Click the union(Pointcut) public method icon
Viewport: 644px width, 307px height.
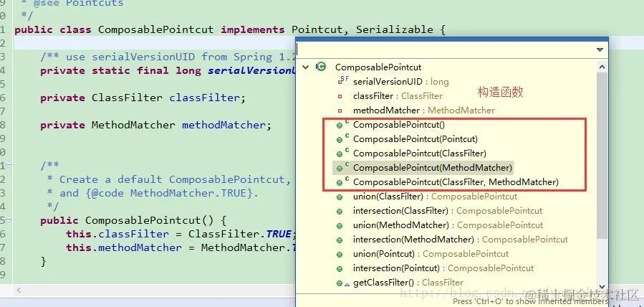click(x=340, y=255)
